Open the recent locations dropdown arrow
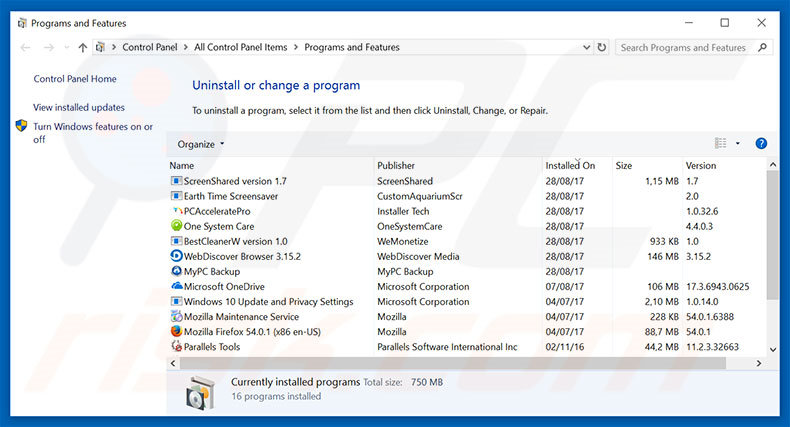Viewport: 790px width, 427px height. (x=67, y=47)
